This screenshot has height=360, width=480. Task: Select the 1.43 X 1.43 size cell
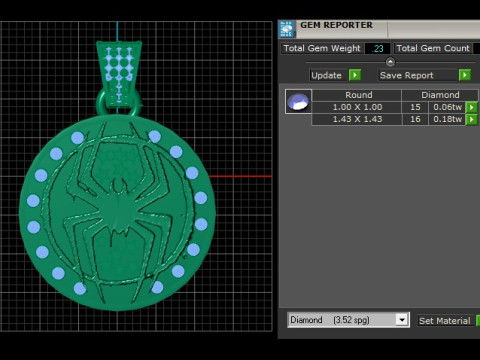[x=356, y=119]
